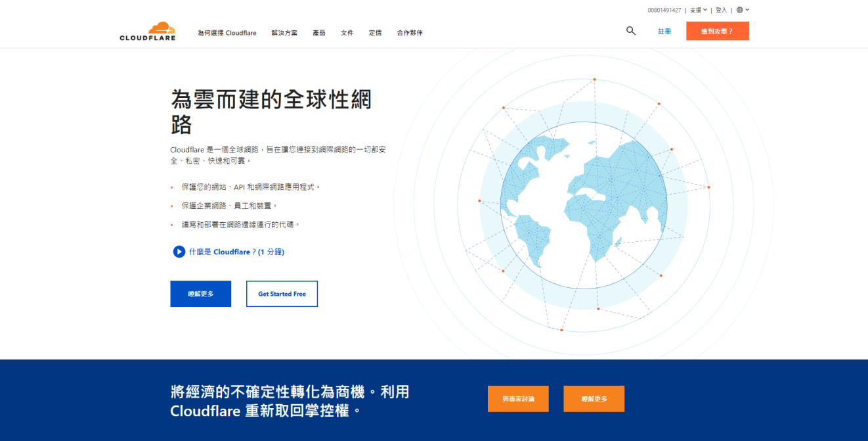Click the globe map illustration
The height and width of the screenshot is (441, 868).
584,204
